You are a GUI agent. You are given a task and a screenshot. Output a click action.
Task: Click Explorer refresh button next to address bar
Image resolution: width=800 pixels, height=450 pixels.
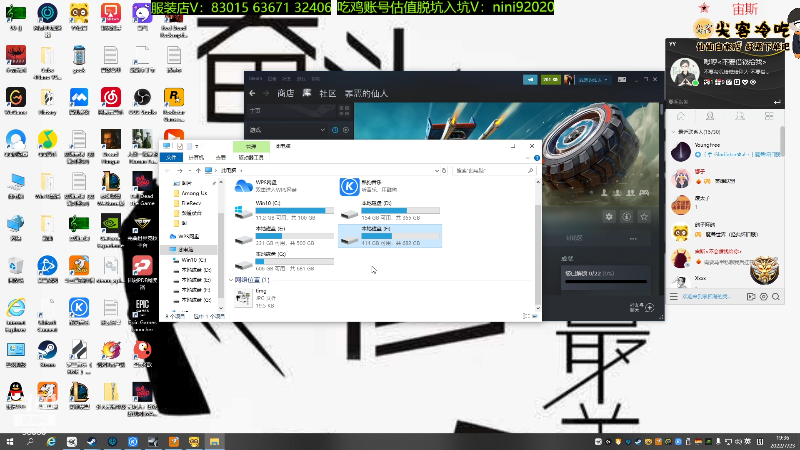pos(444,170)
